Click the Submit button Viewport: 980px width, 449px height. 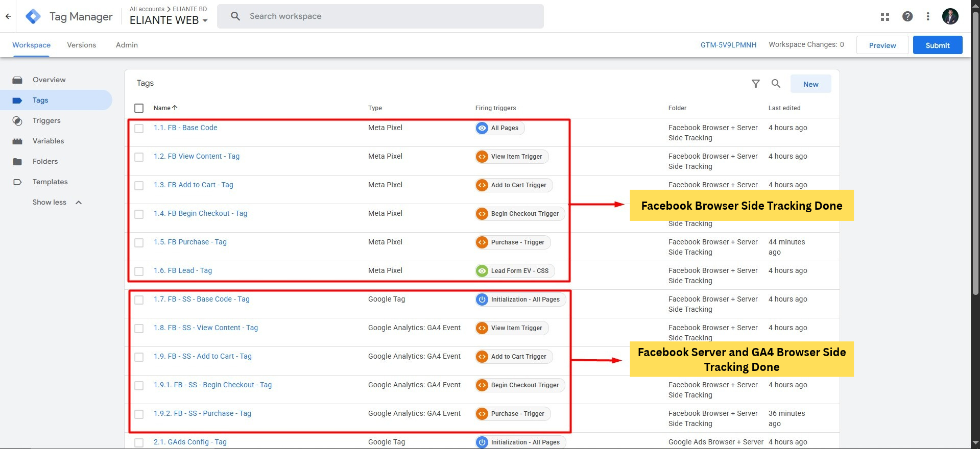(938, 45)
